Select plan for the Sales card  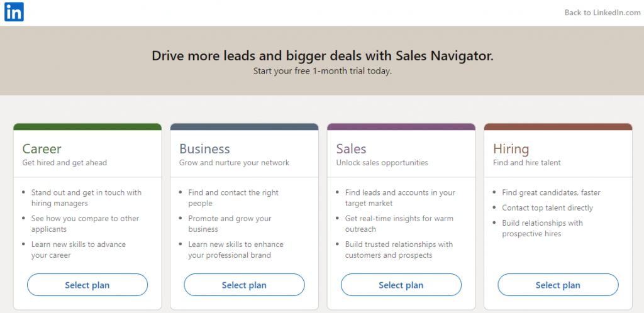tap(401, 285)
